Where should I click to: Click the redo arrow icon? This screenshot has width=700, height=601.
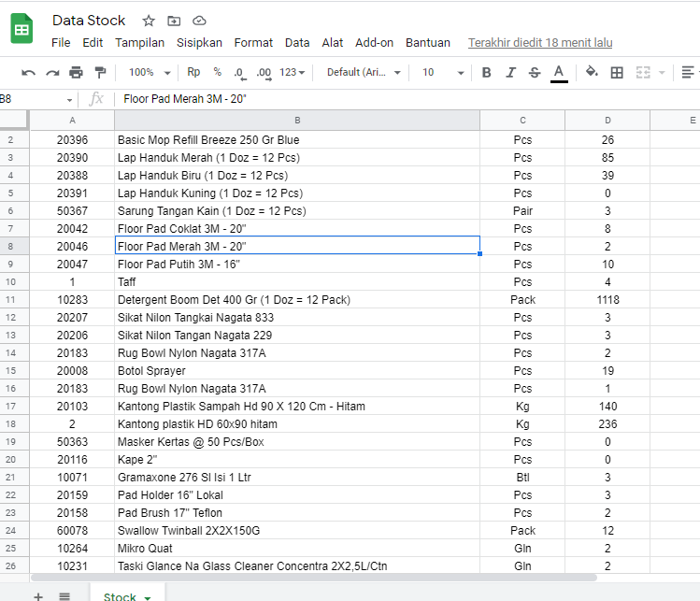52,72
